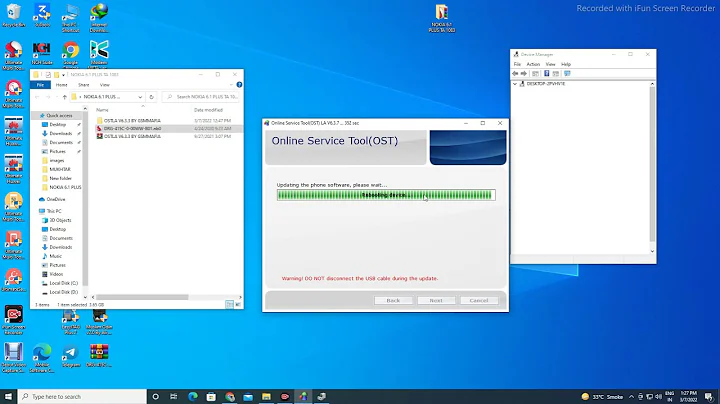
Task: Click the Next button in Online Service Tool
Action: 436,300
